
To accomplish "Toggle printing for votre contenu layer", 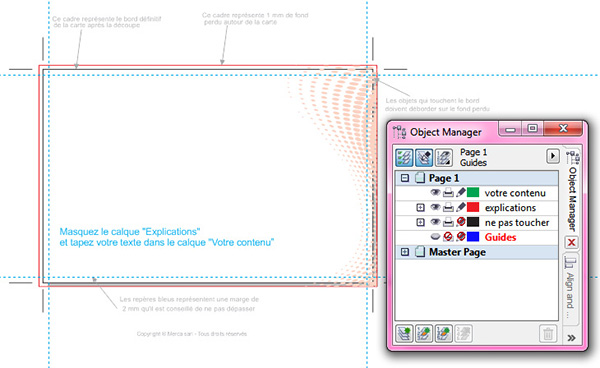I will pyautogui.click(x=448, y=193).
